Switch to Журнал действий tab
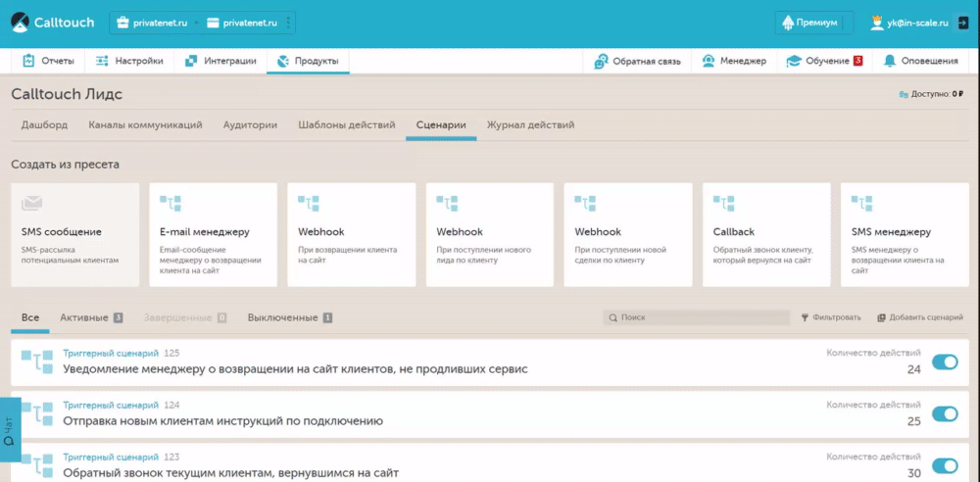980x482 pixels. (530, 125)
